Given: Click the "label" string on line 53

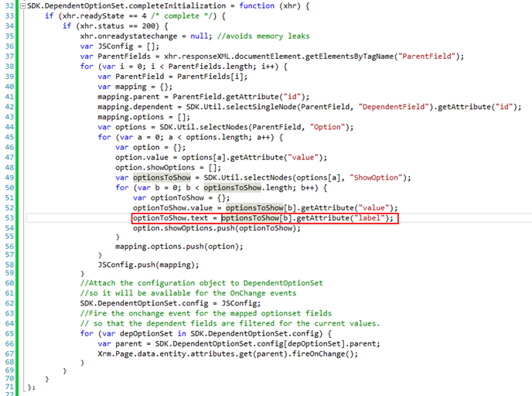Looking at the screenshot, I should (x=369, y=218).
